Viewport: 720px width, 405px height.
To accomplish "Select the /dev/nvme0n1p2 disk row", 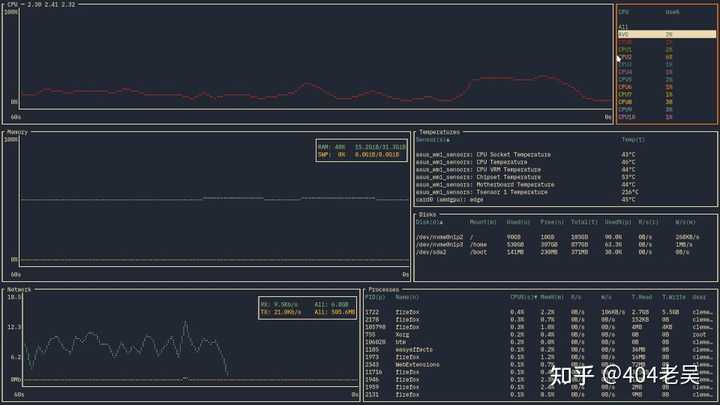I will pyautogui.click(x=565, y=237).
